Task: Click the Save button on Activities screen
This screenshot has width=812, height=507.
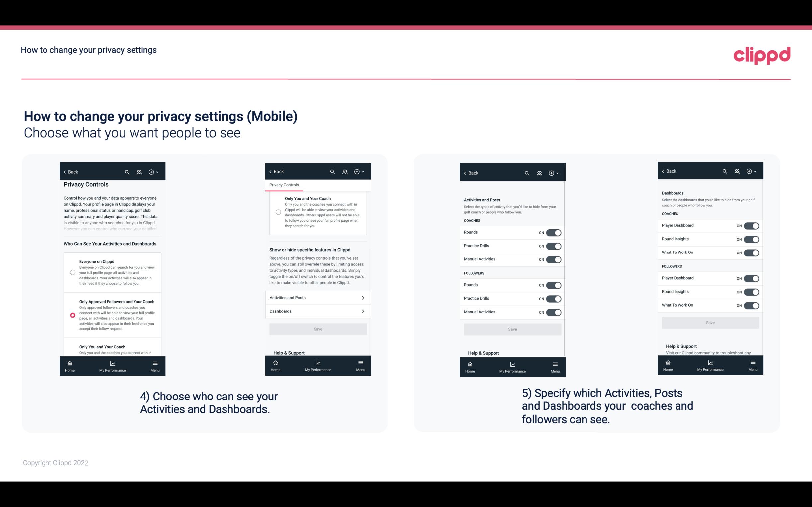Action: click(511, 329)
